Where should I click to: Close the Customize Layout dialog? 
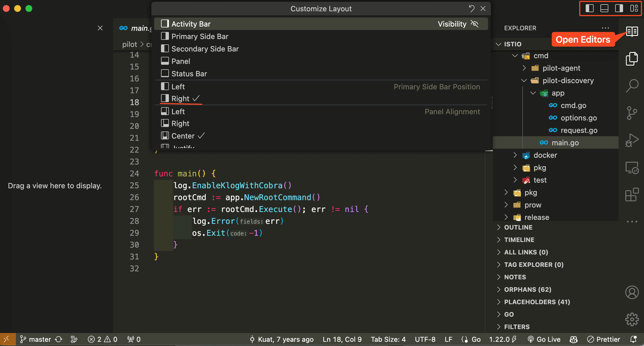tap(483, 9)
